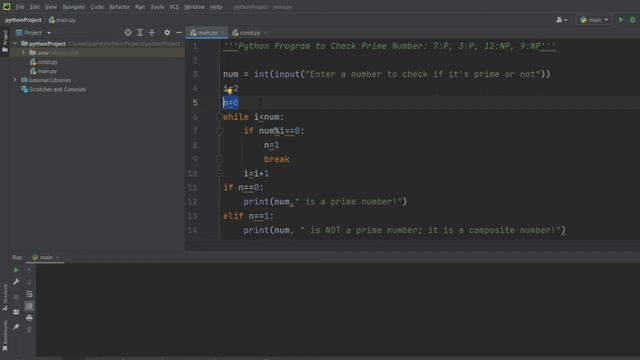Fold the while loop on line 6
This screenshot has height=360, width=640.
219,117
